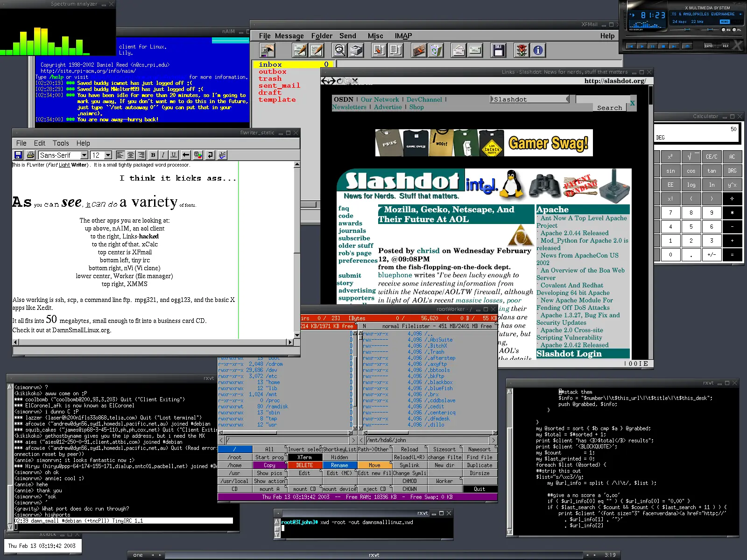This screenshot has height=560, width=747.
Task: Toggle RAND shuffle in XMMS
Action: [x=710, y=46]
